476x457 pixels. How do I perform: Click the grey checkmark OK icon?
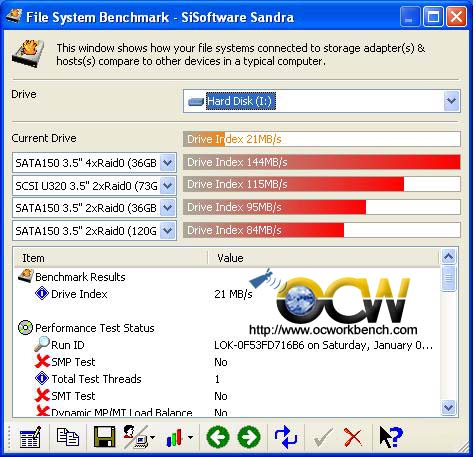click(323, 437)
